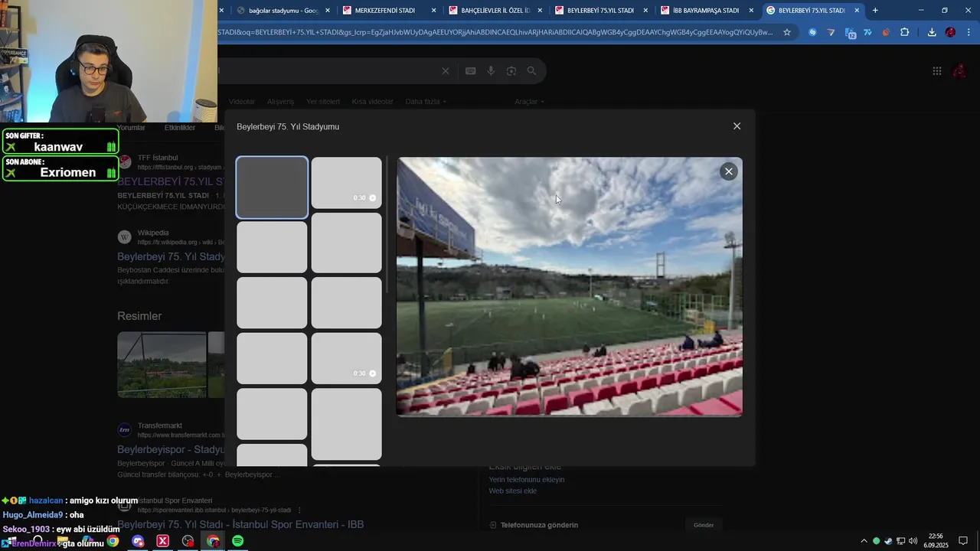Open the Etkinlikler tab

180,128
